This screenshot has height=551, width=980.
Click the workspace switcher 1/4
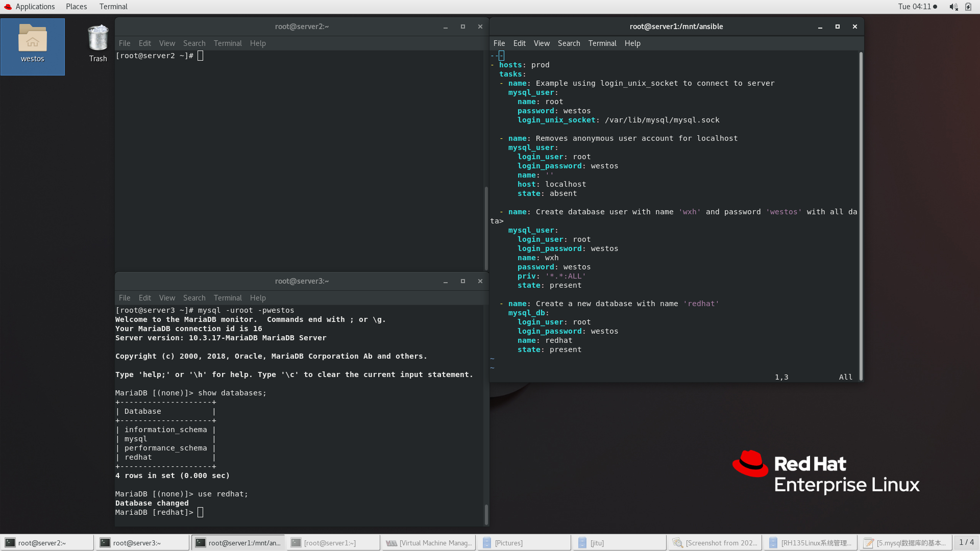(x=966, y=542)
